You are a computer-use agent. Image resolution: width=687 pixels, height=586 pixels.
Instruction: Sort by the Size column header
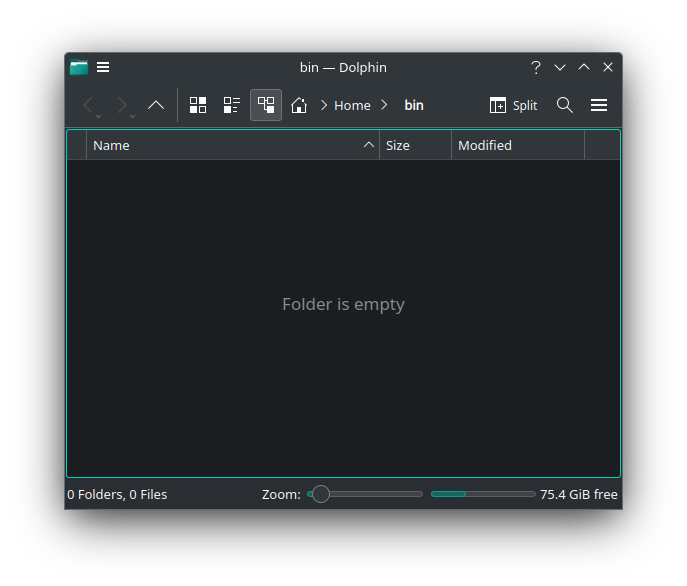click(415, 146)
